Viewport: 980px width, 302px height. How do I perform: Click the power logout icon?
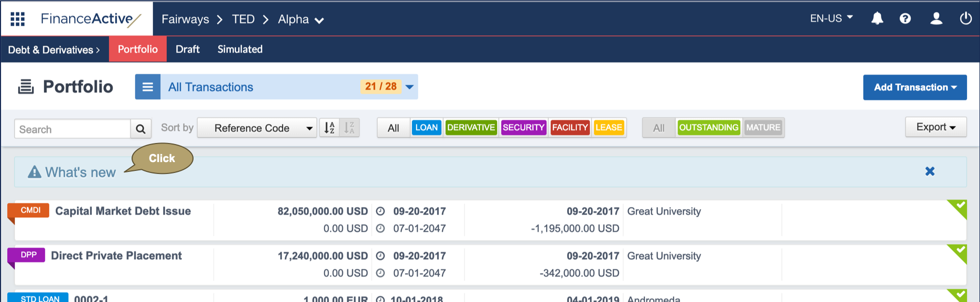point(966,19)
